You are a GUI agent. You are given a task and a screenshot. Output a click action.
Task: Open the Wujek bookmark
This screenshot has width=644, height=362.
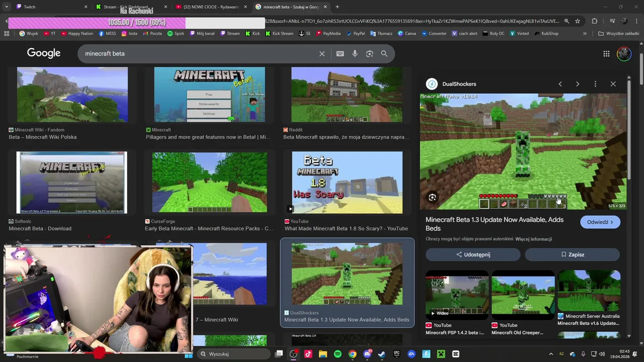tap(29, 34)
